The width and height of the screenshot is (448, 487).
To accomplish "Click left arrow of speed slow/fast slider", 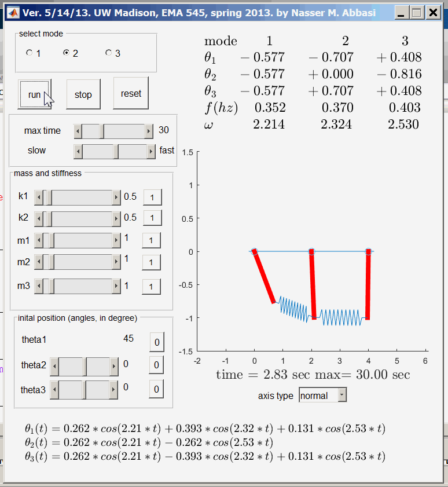I will [x=78, y=151].
